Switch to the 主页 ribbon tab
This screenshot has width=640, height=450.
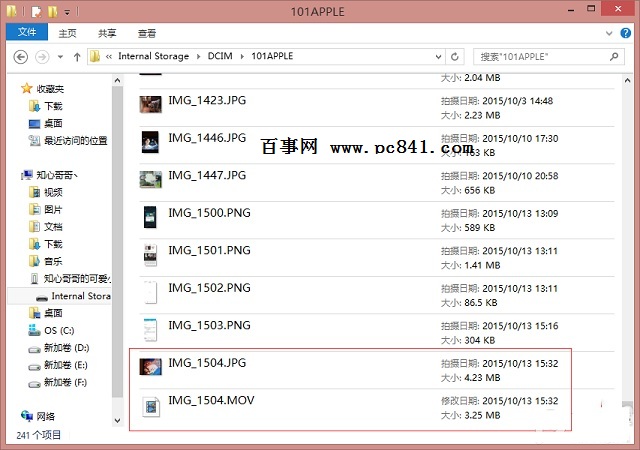tap(67, 33)
